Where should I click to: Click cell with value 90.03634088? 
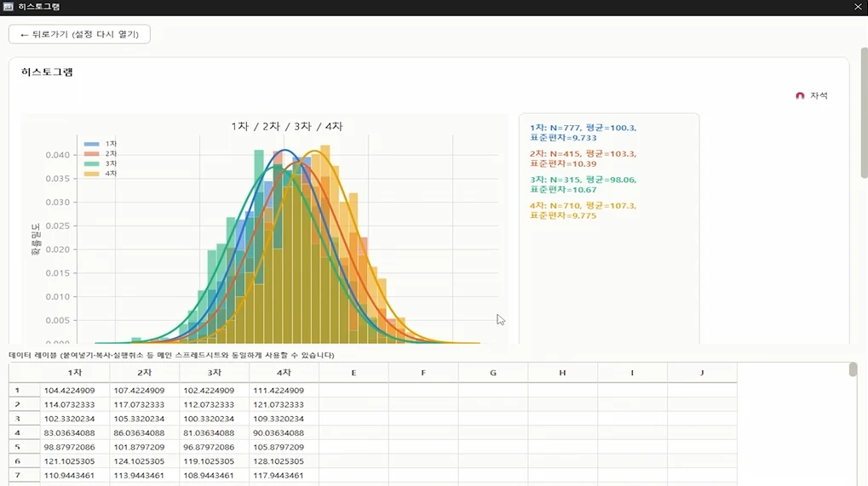pos(284,433)
